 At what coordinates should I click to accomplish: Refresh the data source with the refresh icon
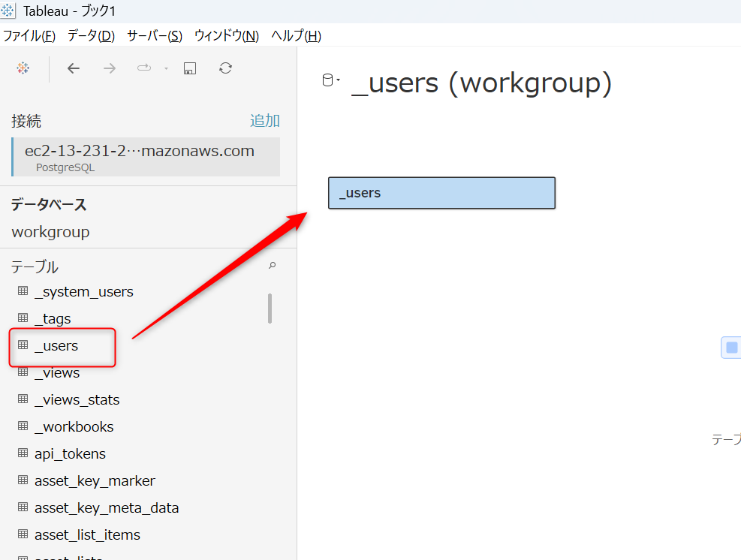225,68
